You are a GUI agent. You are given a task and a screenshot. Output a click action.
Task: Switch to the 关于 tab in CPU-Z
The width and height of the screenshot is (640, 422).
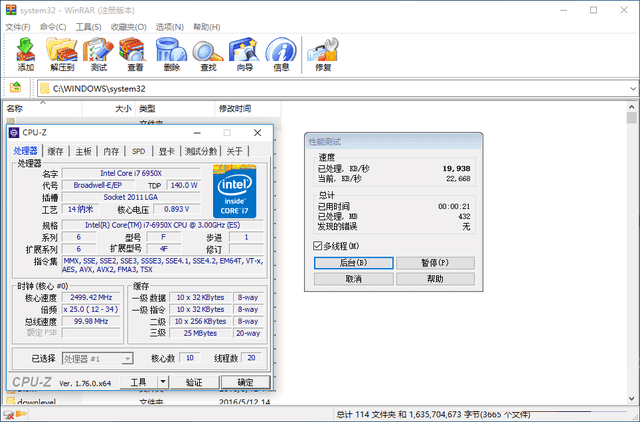234,151
